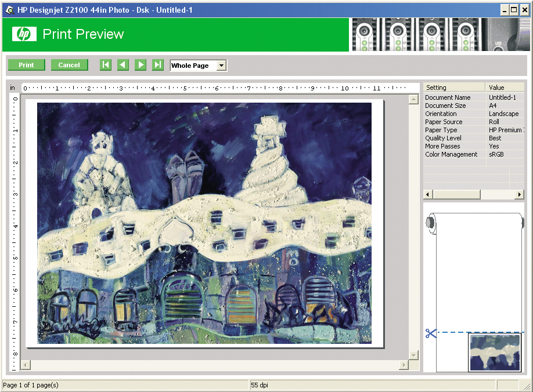Select the Quality Level row
The image size is (533, 392).
(474, 138)
